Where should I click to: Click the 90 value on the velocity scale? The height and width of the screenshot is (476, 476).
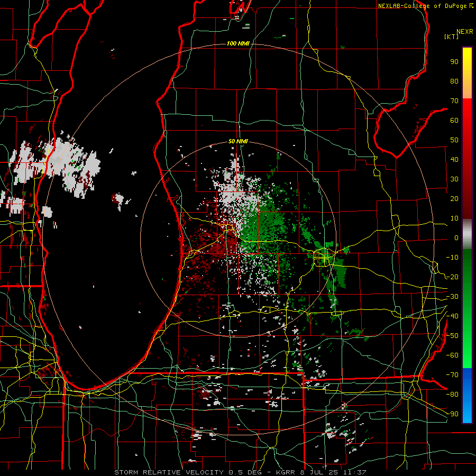pyautogui.click(x=454, y=62)
